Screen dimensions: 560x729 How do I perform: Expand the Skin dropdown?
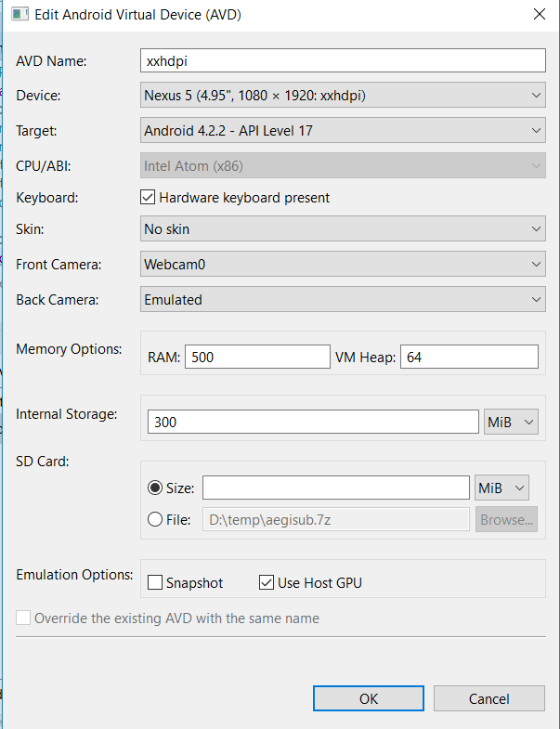point(343,229)
